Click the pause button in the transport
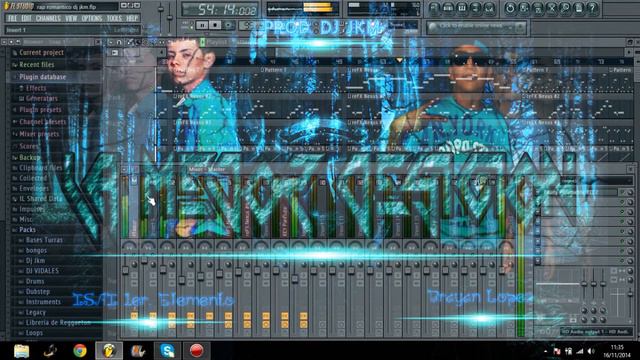 coord(202,25)
